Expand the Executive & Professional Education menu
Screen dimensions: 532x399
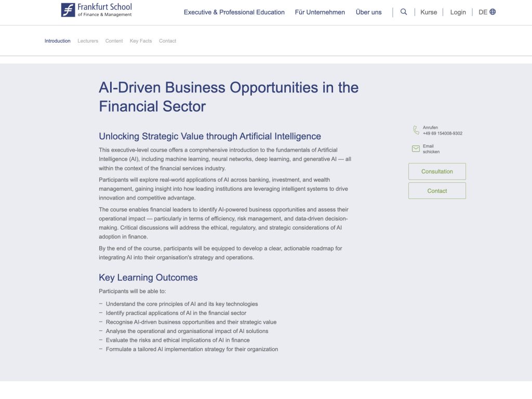234,12
